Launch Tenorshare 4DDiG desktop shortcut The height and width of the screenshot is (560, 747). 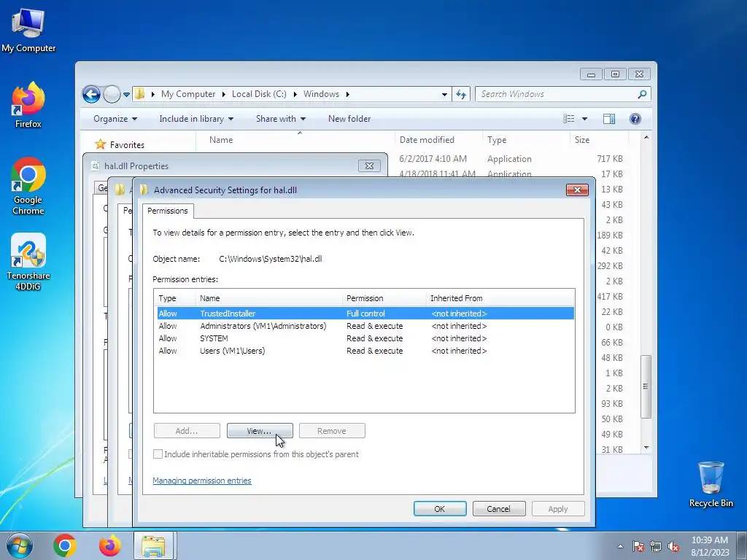[x=28, y=262]
